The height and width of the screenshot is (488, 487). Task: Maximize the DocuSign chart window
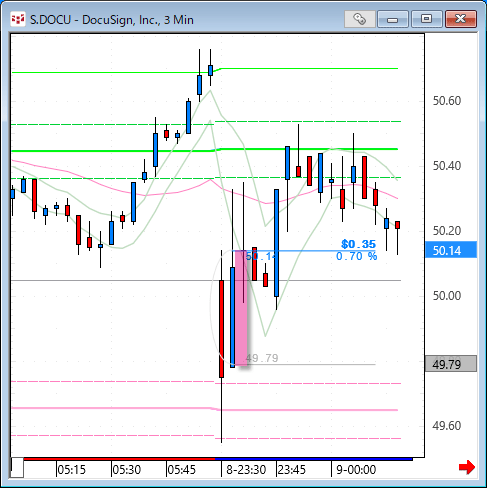(x=426, y=19)
